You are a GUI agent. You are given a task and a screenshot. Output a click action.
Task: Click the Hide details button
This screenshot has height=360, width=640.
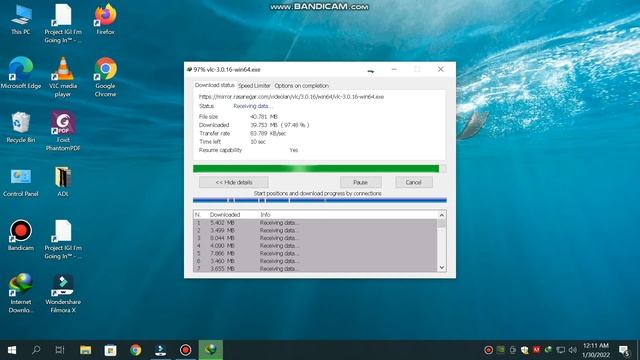234,182
